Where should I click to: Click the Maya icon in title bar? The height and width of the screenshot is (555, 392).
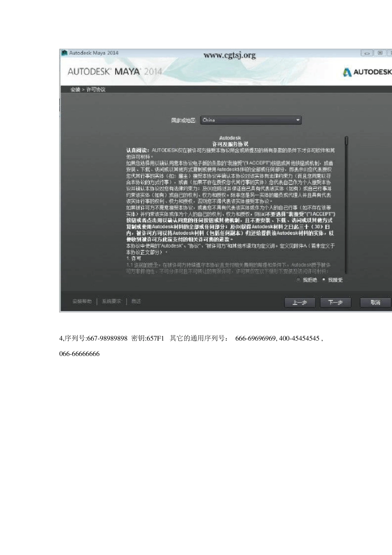(64, 53)
